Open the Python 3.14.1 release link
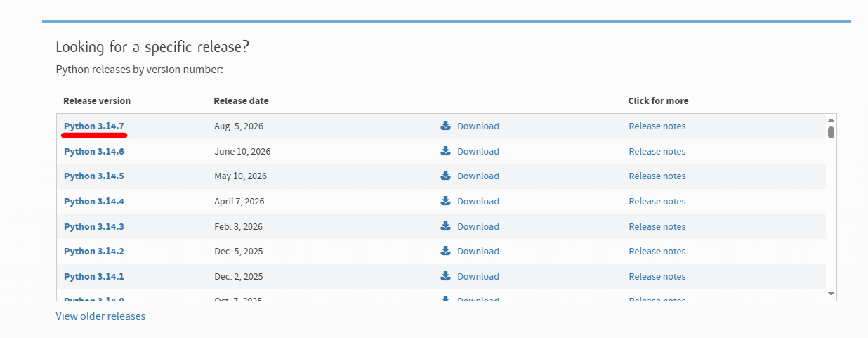Viewport: 868px width, 338px height. [x=94, y=276]
